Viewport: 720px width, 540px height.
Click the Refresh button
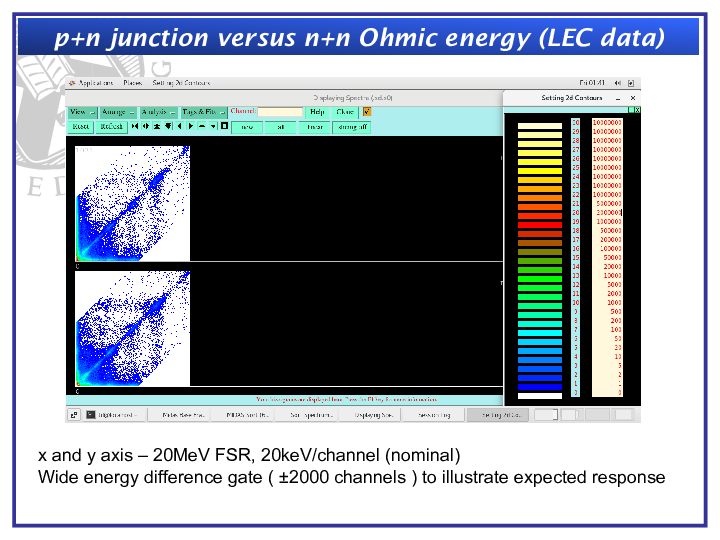click(x=112, y=126)
